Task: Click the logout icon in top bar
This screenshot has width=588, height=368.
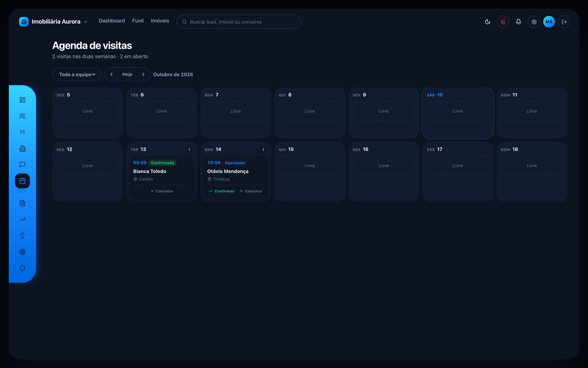Action: point(564,22)
